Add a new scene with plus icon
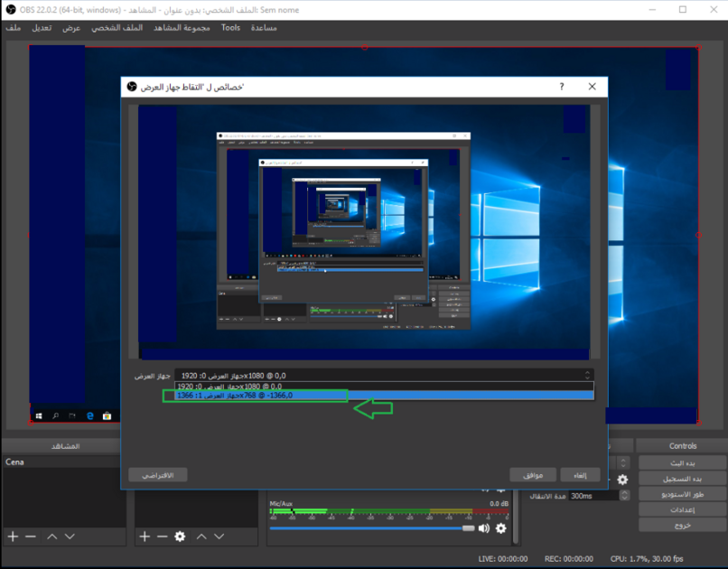The image size is (728, 569). [x=13, y=536]
